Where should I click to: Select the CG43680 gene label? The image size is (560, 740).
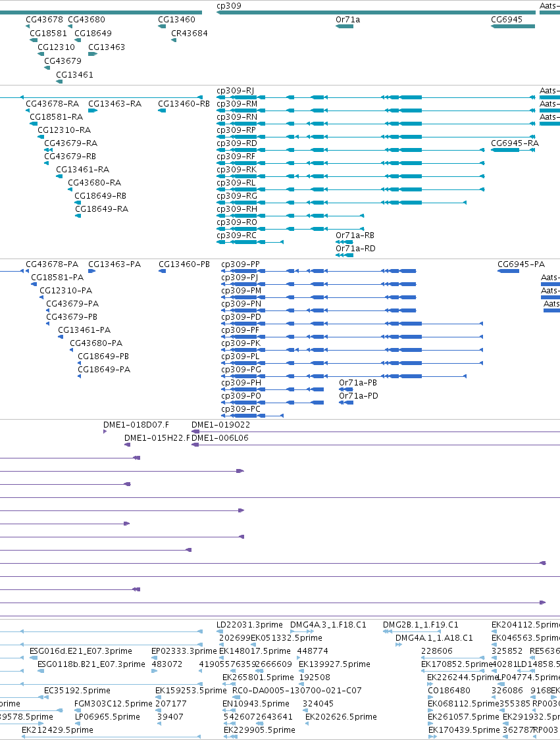pyautogui.click(x=86, y=19)
